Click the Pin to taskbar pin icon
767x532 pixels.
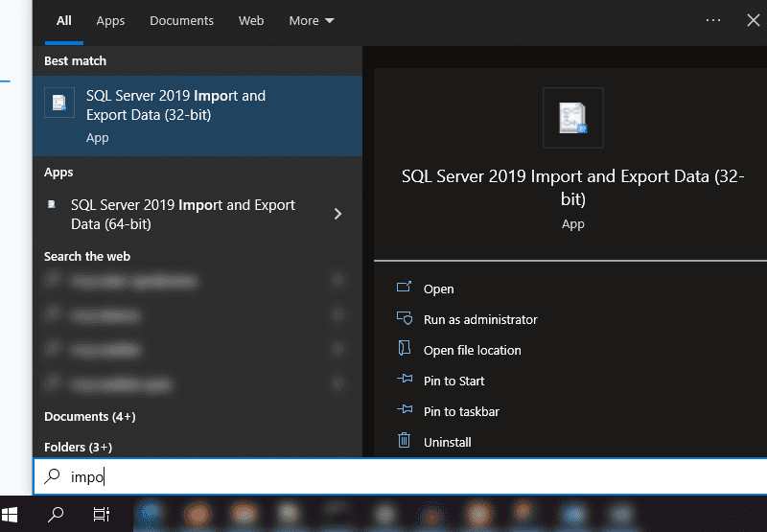click(405, 408)
